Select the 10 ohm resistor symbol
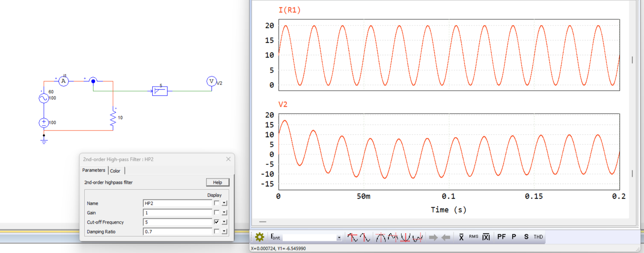644x253 pixels. (113, 118)
